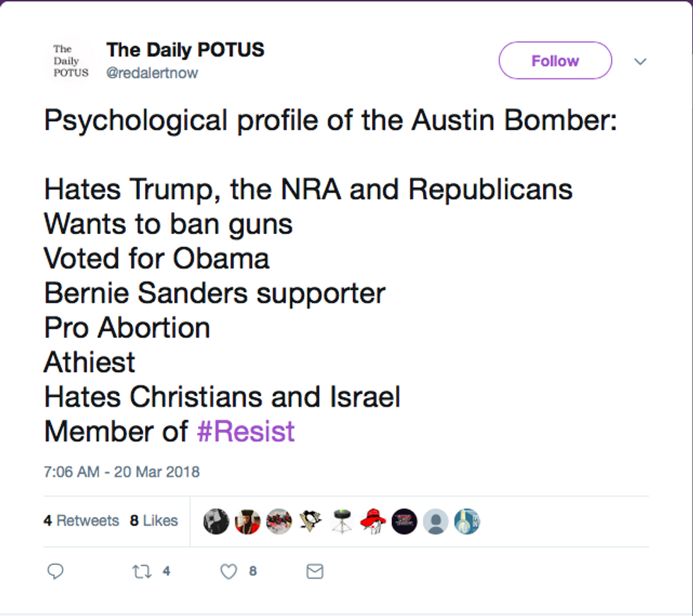View the 8 Likes list
The image size is (693, 616).
tap(154, 521)
